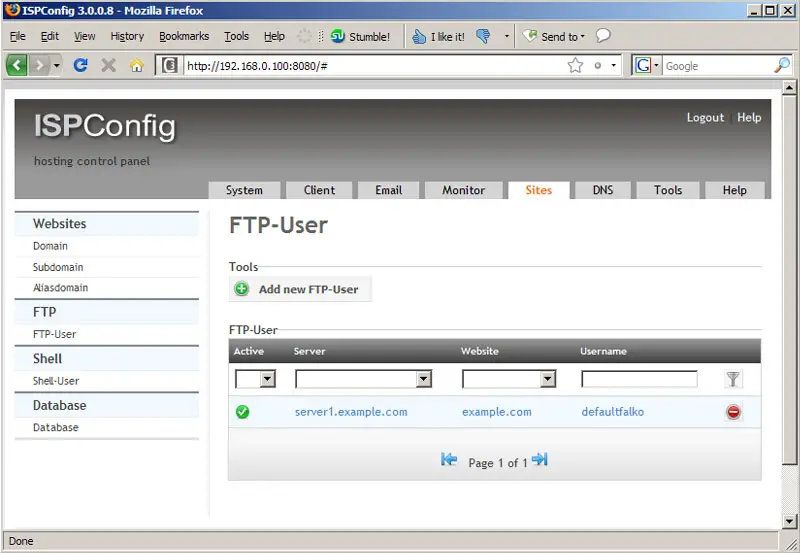Open the Active filter dropdown
Image resolution: width=800 pixels, height=553 pixels.
point(255,379)
